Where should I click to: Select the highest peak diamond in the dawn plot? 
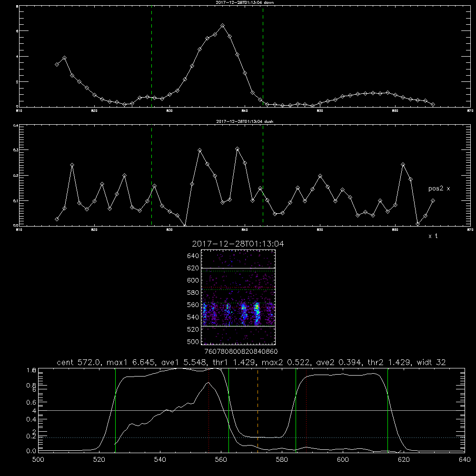coord(222,26)
